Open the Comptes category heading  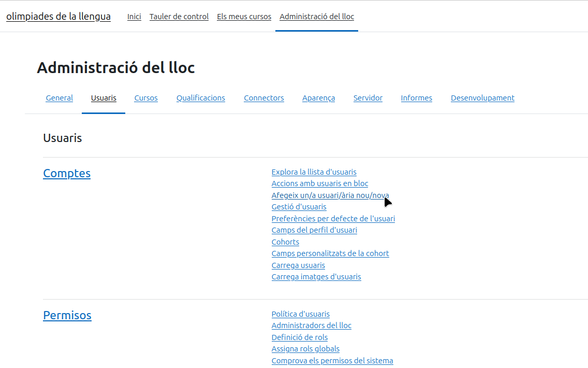(x=67, y=173)
